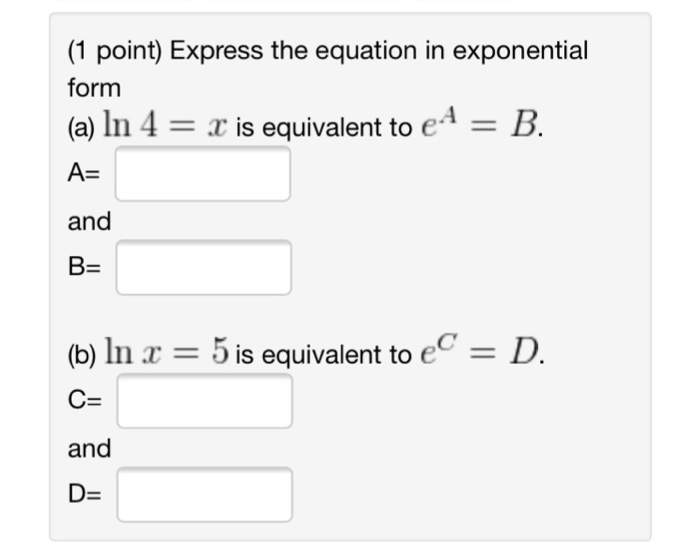Screen dimensions: 700x551
Task: Click the '(b)' part label
Action: pos(82,354)
